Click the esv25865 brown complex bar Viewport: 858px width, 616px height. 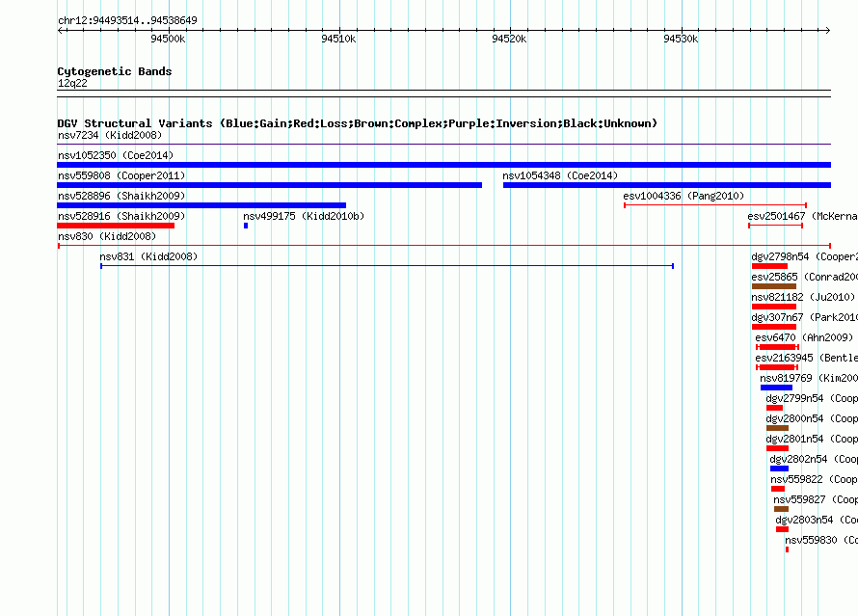(x=774, y=286)
